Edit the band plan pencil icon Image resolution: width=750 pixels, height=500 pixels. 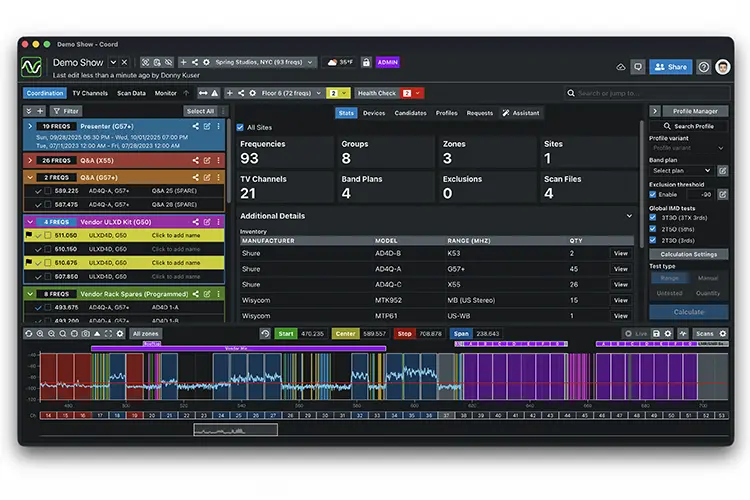click(x=723, y=171)
